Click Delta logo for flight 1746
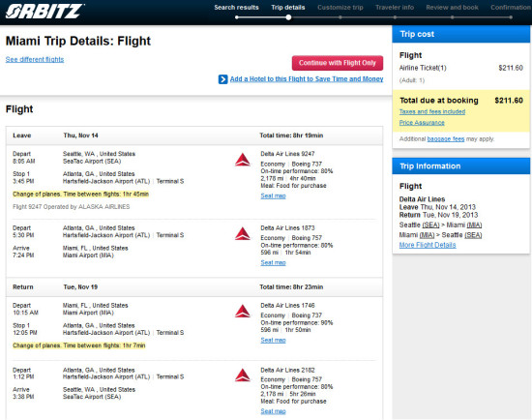This screenshot has width=532, height=420. pyautogui.click(x=243, y=311)
